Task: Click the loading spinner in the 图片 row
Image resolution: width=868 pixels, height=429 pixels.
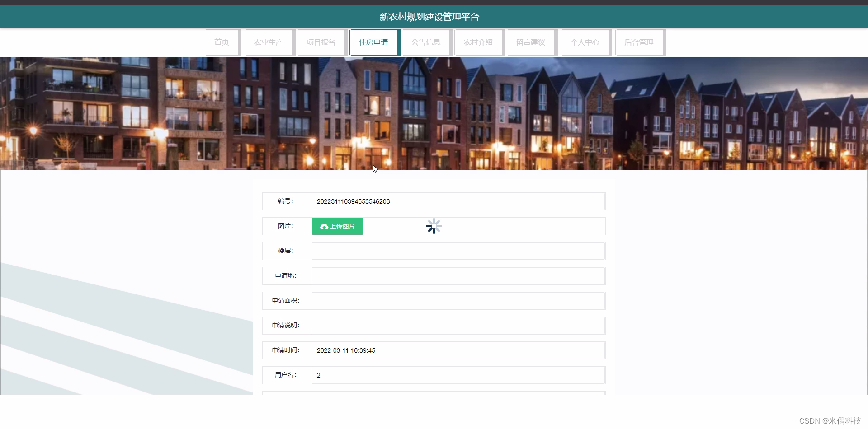Action: coord(434,226)
